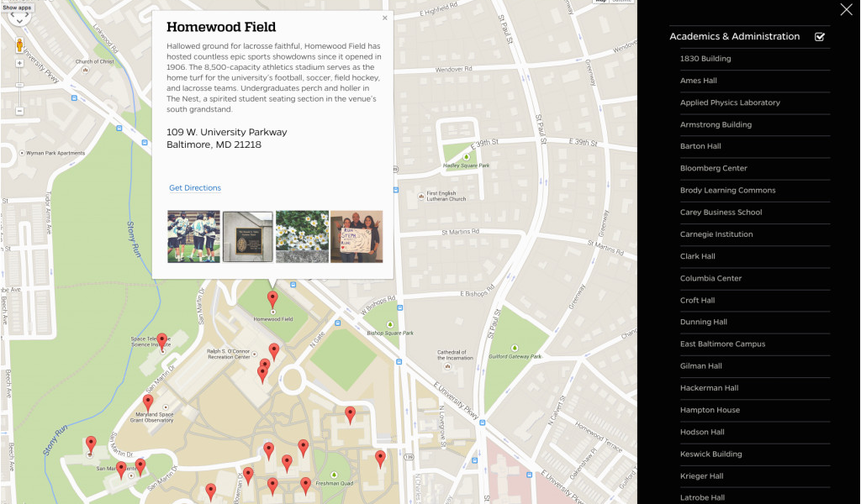861x504 pixels.
Task: Click the Freshman Quad park marker
Action: [x=334, y=475]
